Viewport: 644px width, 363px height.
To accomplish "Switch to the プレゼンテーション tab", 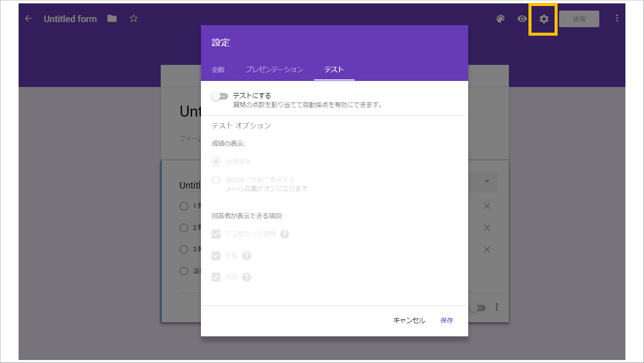I will (274, 70).
